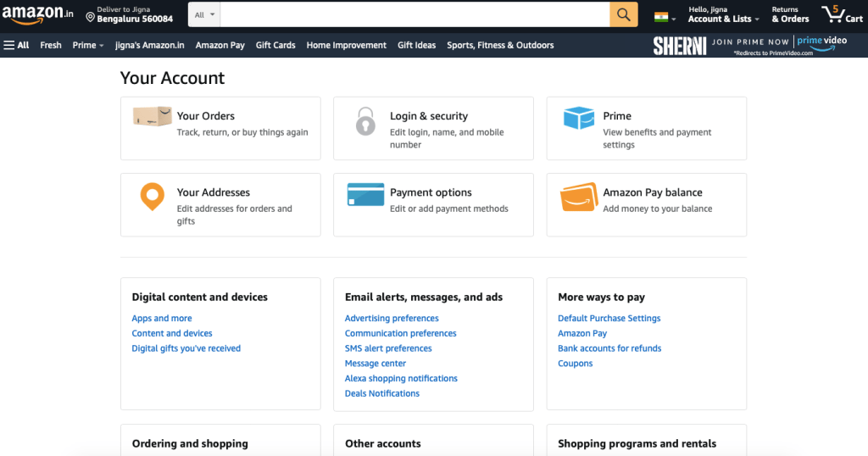Click the Amazon Pay balance orange icon
The image size is (868, 456).
point(579,197)
